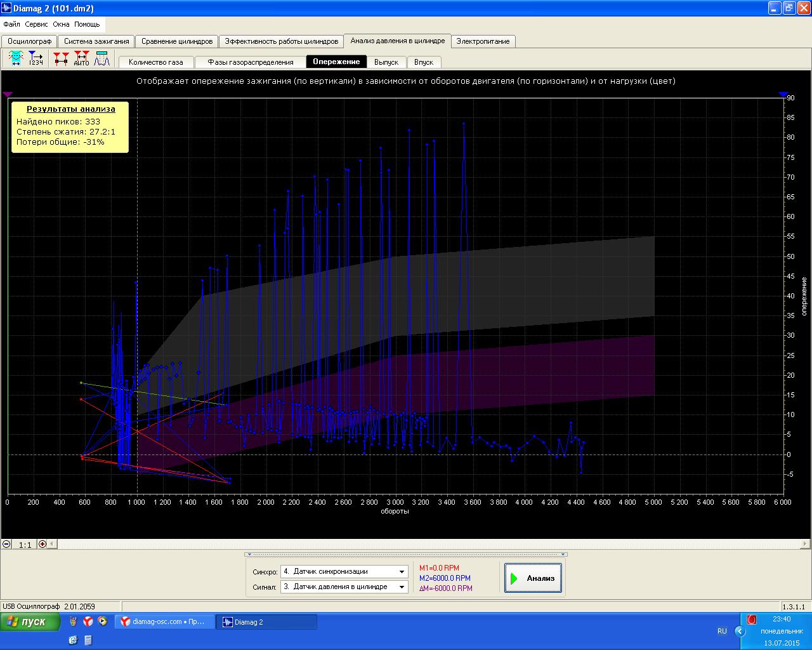
Task: Click the Найдено пиков: 333 line
Action: coord(58,121)
